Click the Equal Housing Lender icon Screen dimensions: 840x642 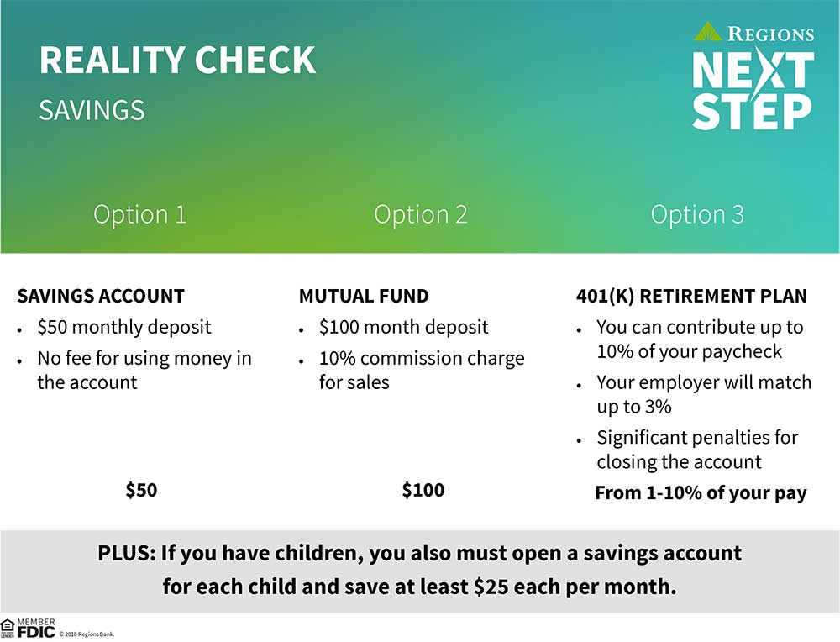8,629
